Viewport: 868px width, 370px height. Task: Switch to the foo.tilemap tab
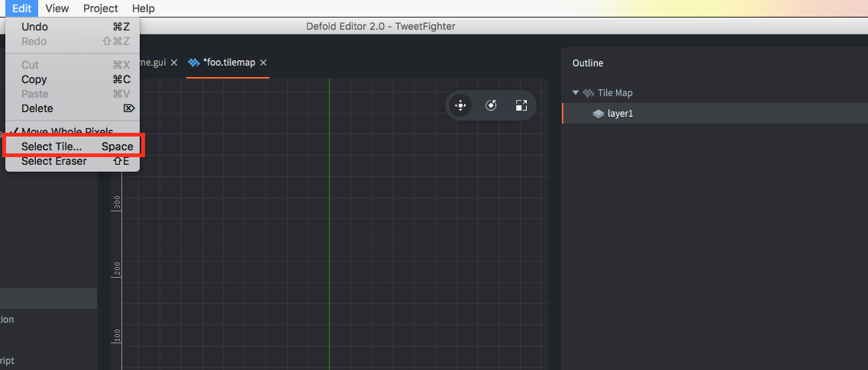228,63
